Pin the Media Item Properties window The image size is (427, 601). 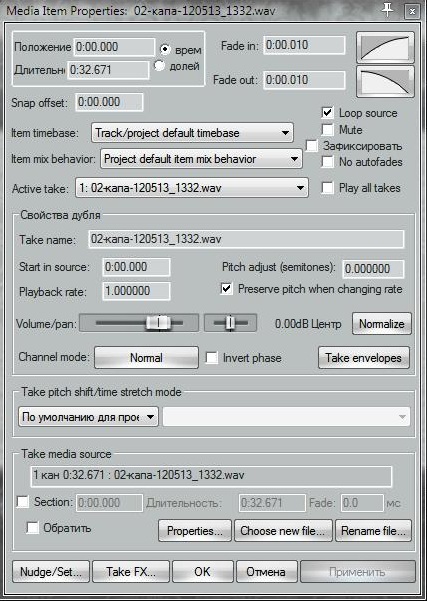pos(388,10)
